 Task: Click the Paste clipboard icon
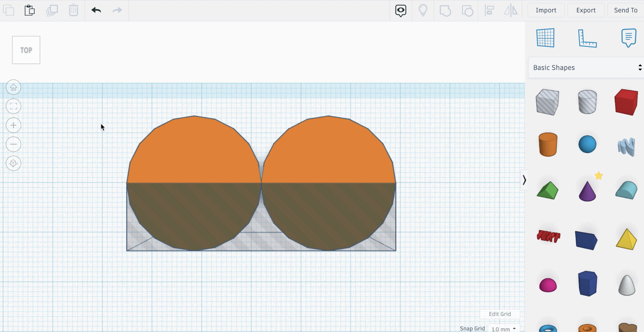pyautogui.click(x=29, y=10)
